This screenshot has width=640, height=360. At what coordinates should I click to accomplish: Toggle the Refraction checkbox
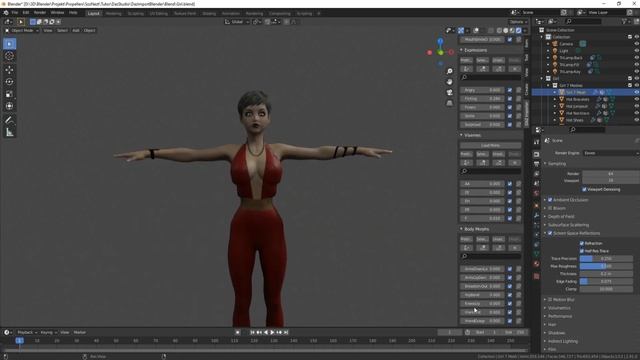tap(582, 243)
